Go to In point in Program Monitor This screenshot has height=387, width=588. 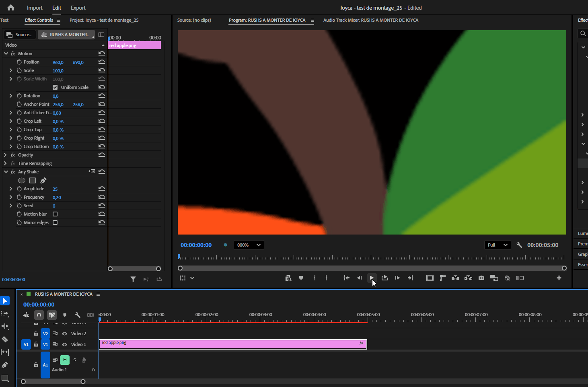tap(346, 278)
